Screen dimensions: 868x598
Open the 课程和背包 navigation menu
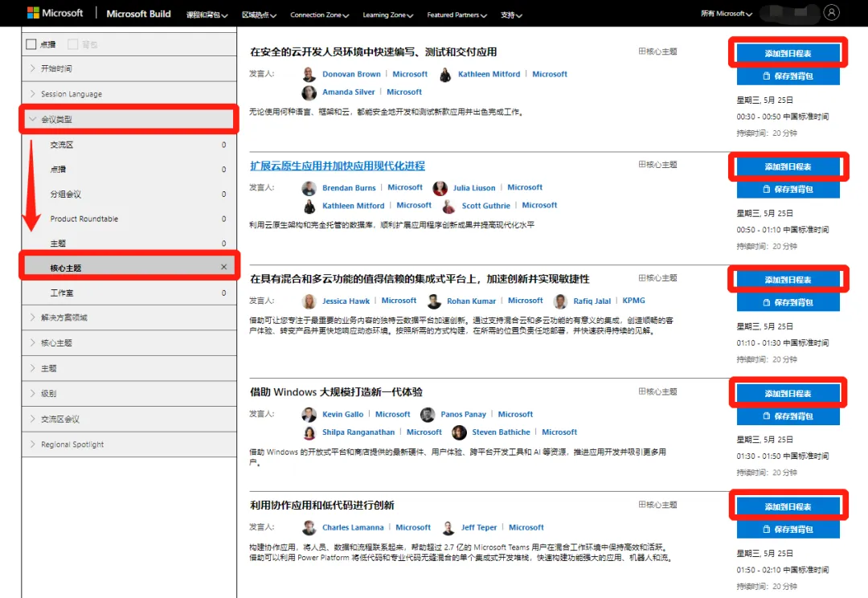click(x=207, y=15)
